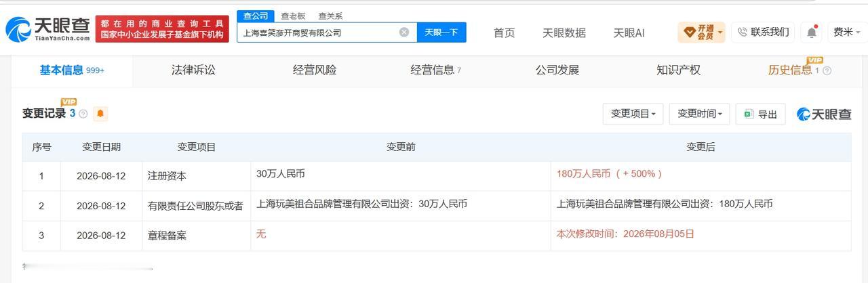Open the 基本信息 tab

tap(71, 70)
